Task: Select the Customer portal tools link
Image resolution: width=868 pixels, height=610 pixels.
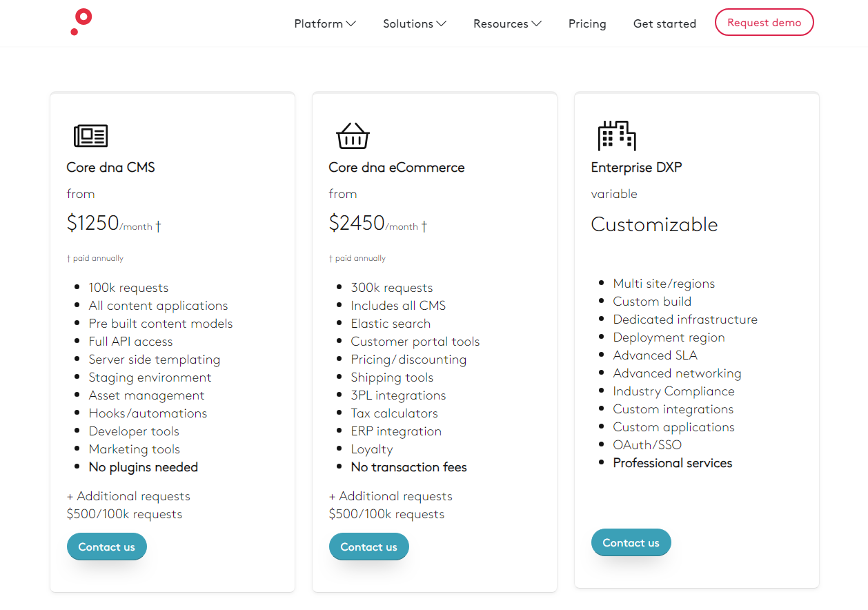Action: point(415,341)
